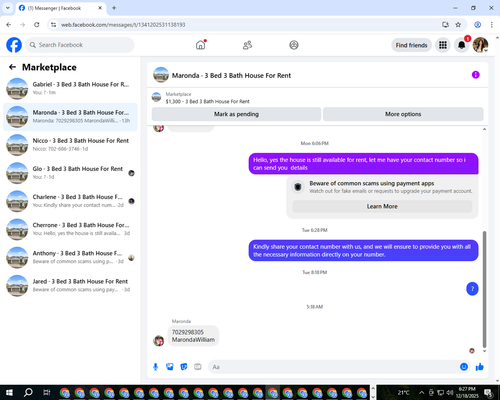This screenshot has width=500, height=400.
Task: Attach a file with the photo icon
Action: (170, 367)
